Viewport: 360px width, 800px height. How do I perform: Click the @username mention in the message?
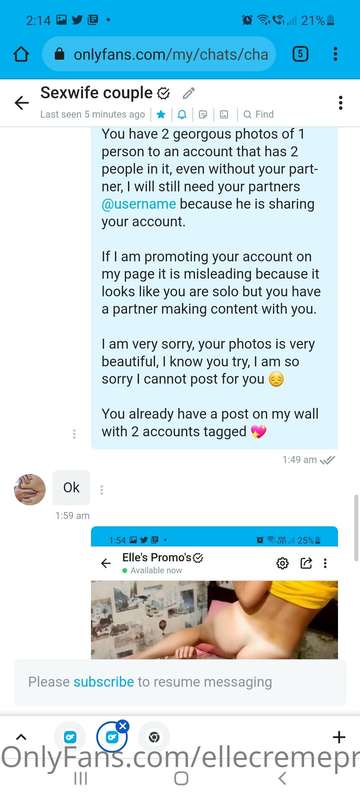click(x=139, y=204)
